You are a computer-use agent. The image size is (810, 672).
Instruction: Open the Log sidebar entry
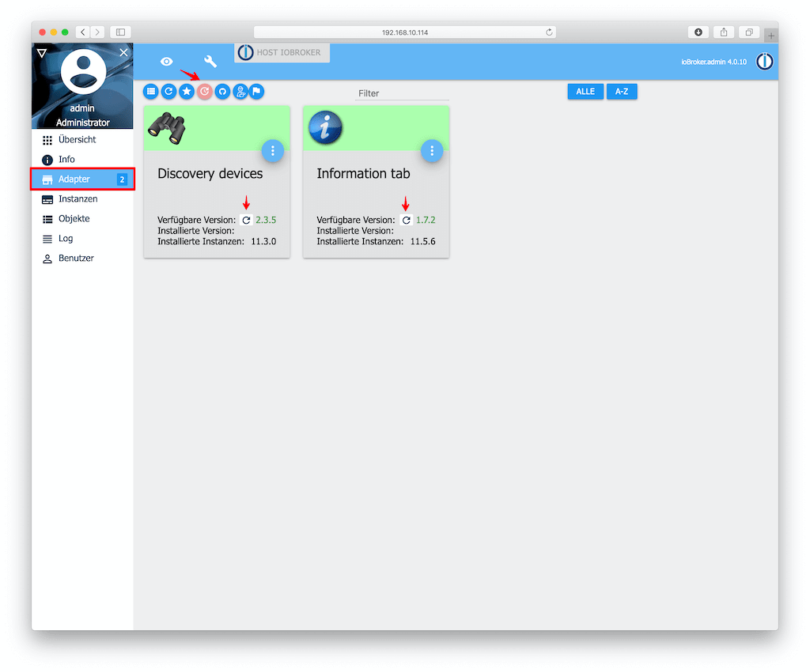tap(82, 239)
